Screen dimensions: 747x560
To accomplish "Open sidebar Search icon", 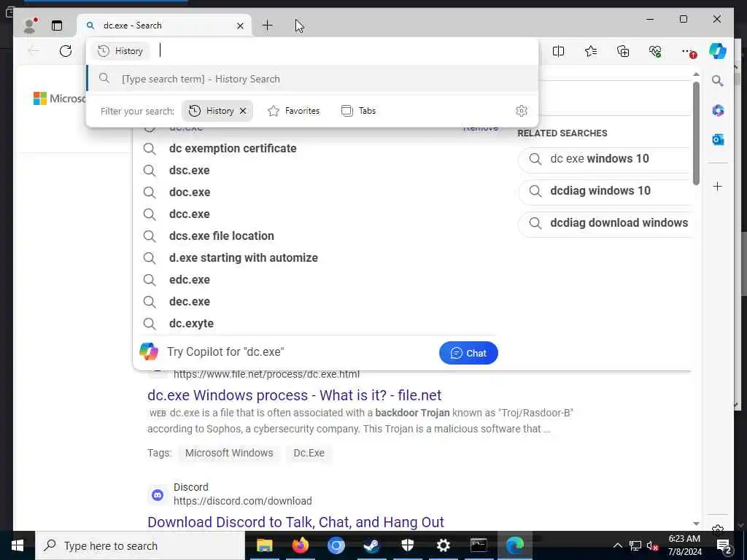I will click(x=718, y=80).
